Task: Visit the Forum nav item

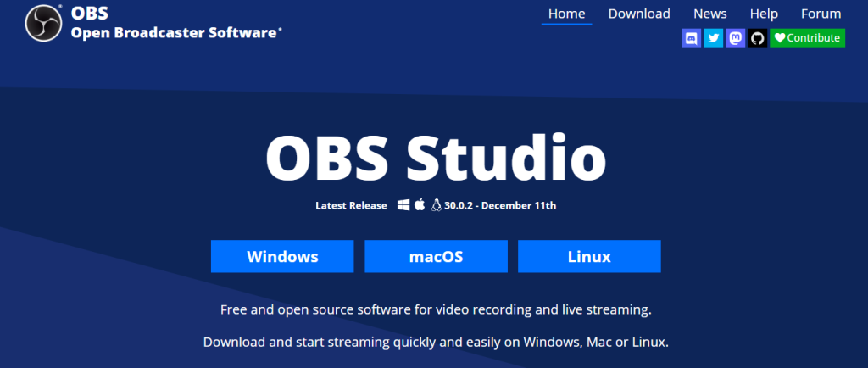Action: coord(821,14)
